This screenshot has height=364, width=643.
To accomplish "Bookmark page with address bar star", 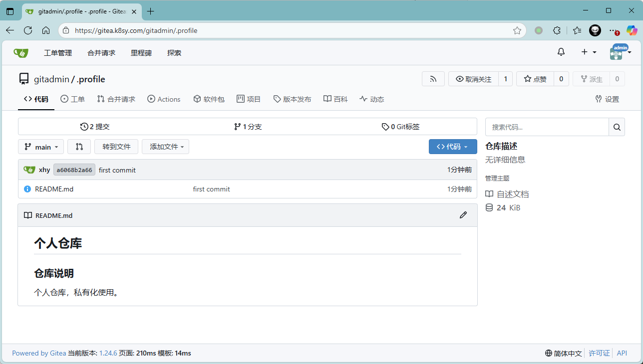I will (517, 30).
